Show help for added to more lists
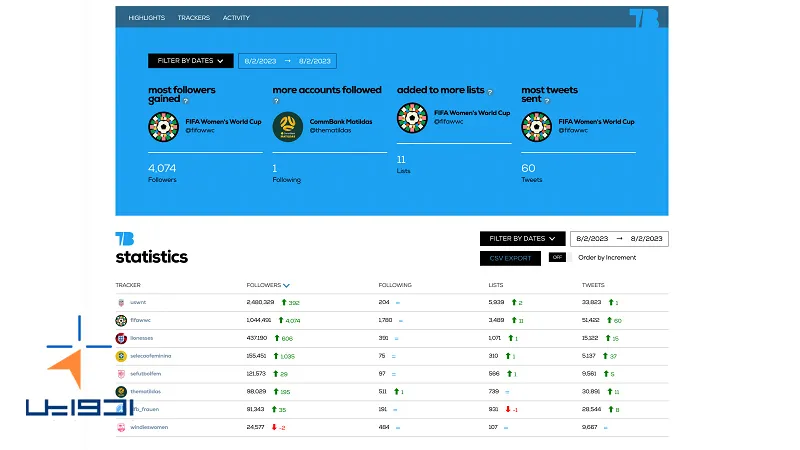Viewport: 800px width, 450px height. 490,92
